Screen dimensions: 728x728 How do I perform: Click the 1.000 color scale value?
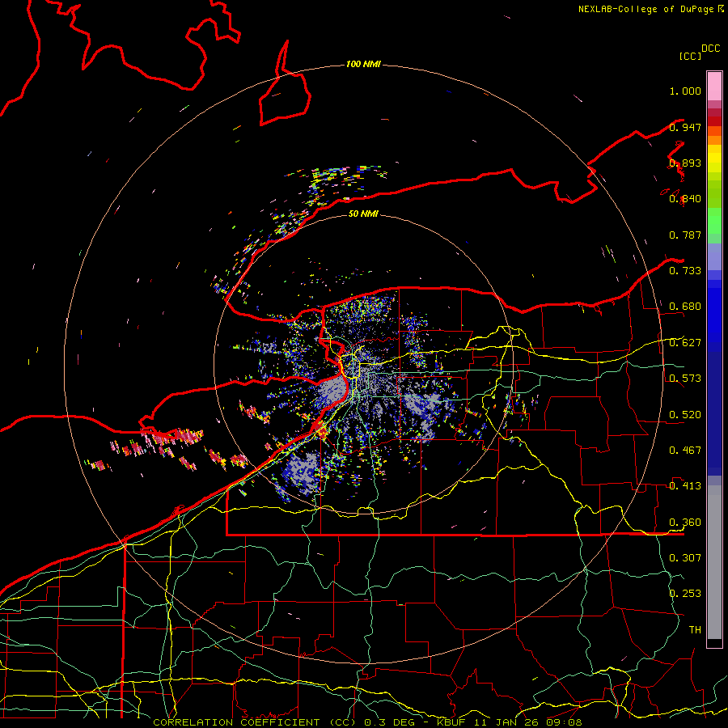[x=685, y=91]
